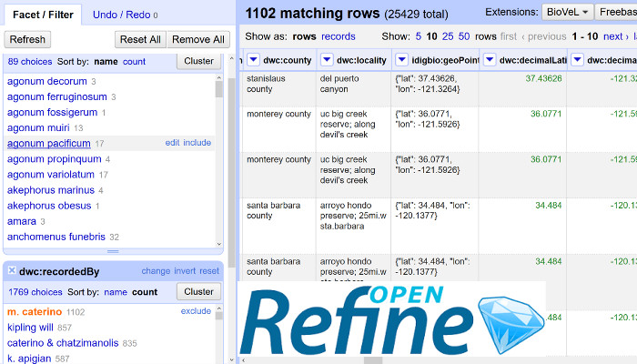This screenshot has height=364, width=637.
Task: Open the dwc:county column menu arrow
Action: 253,60
